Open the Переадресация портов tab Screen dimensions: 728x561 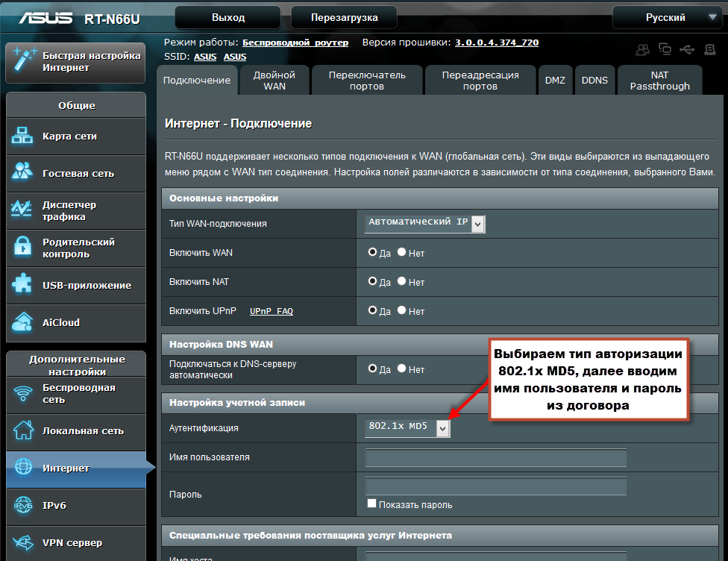[x=480, y=81]
